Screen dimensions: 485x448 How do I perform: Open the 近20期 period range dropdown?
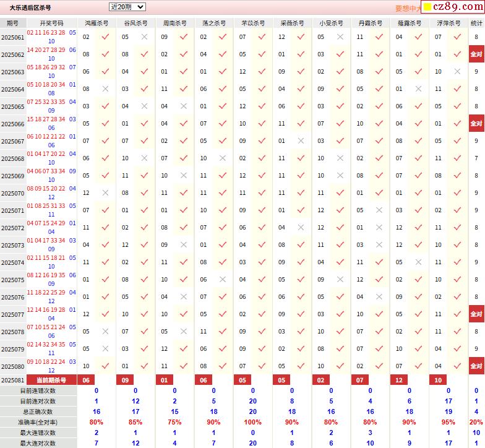pos(127,7)
